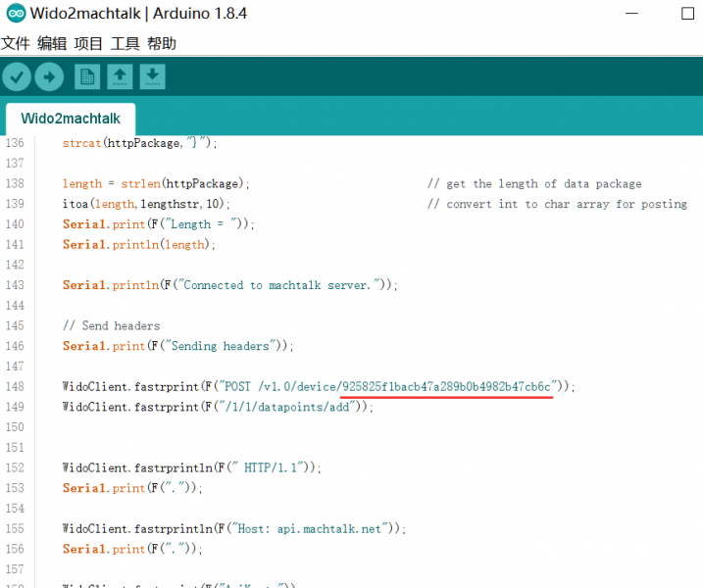Open the 项目 menu

coord(88,44)
